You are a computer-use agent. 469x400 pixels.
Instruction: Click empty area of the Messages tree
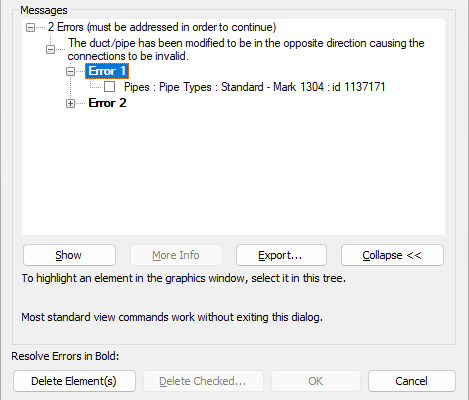click(233, 173)
